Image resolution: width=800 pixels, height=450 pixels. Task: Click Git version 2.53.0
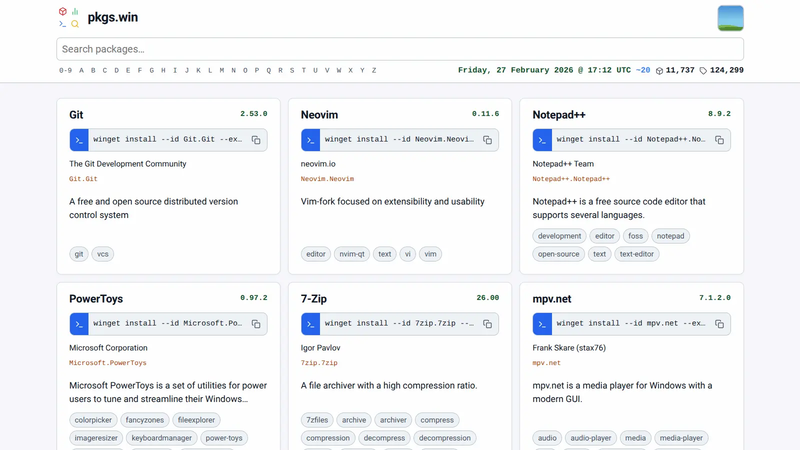tap(254, 114)
